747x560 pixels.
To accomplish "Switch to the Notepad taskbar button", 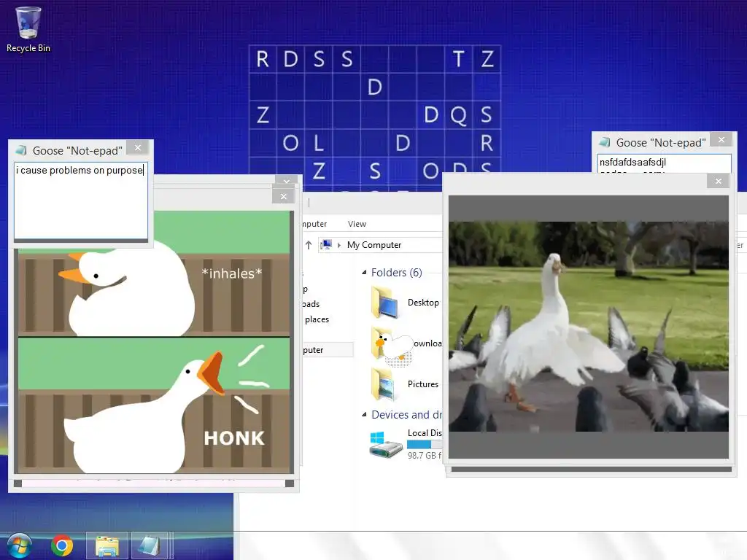I will 149,545.
